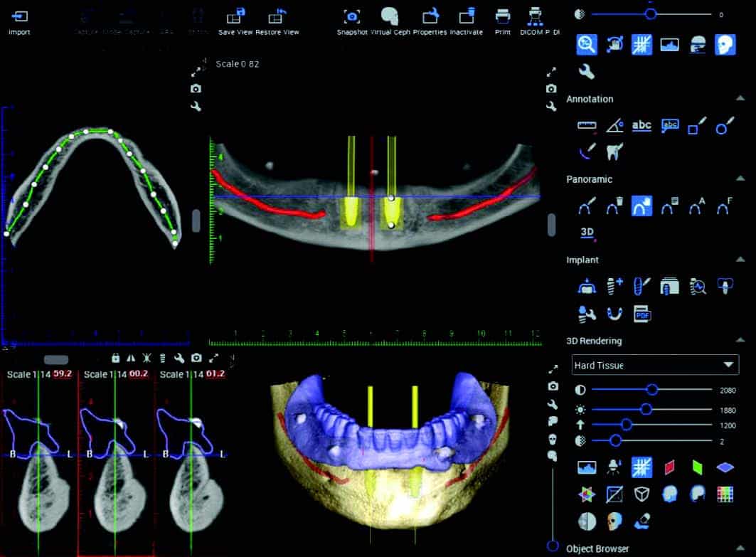Click the lower white control point on the implant
This screenshot has height=557, width=756.
point(391,225)
